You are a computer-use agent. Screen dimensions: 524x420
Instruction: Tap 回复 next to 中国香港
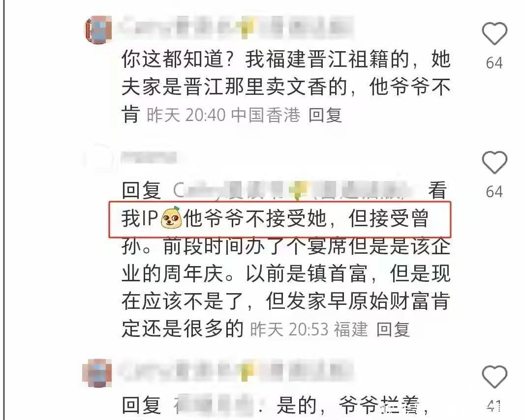(325, 115)
